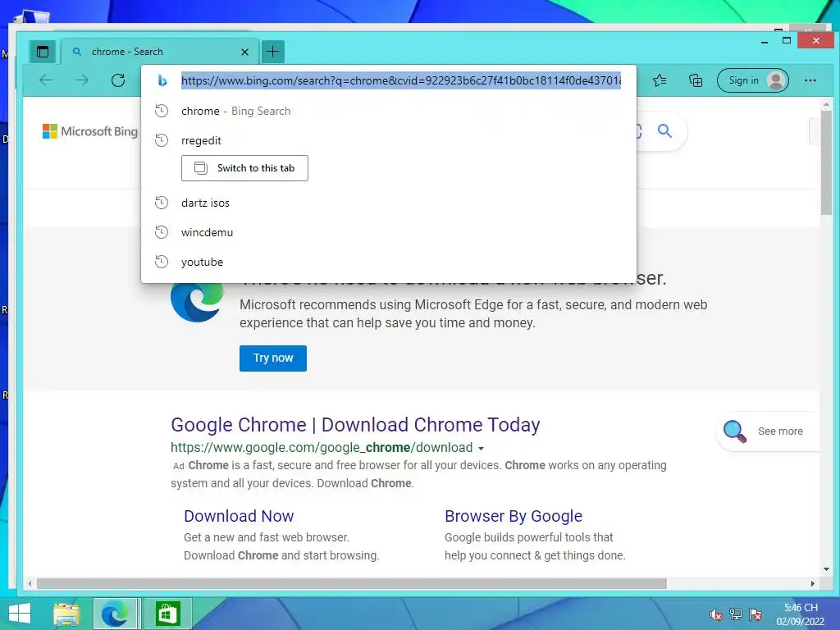Open the Download Now sublink
Screen dimensions: 840x630
tap(239, 516)
